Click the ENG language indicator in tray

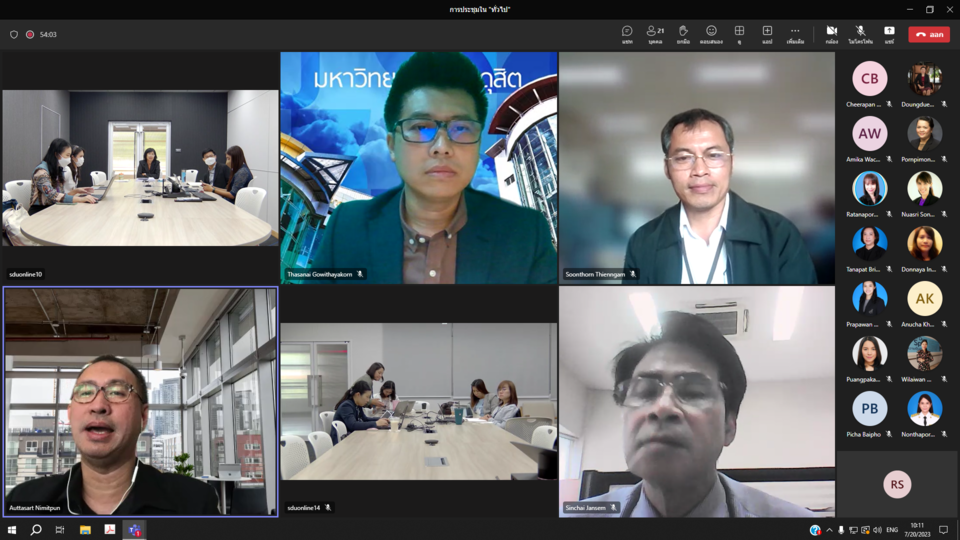pyautogui.click(x=892, y=530)
